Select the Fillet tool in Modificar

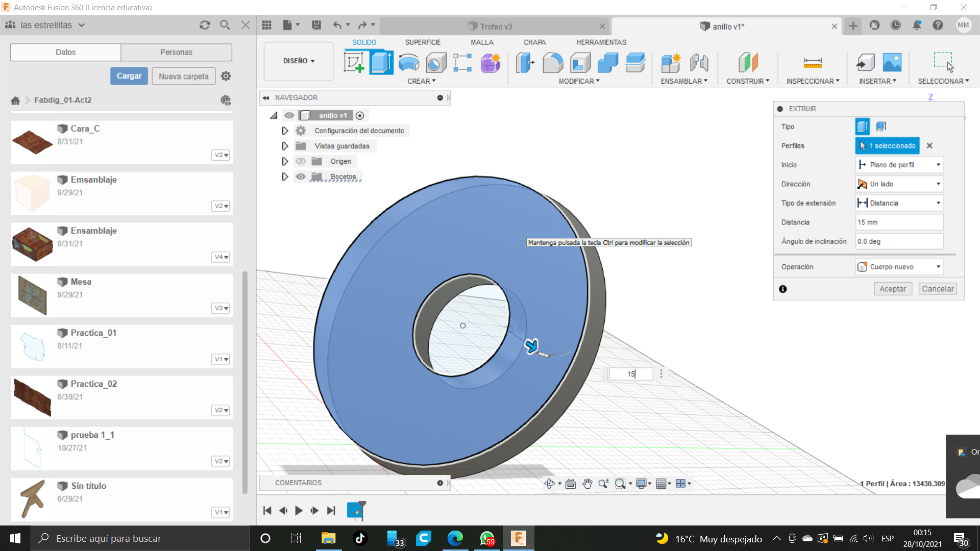552,63
